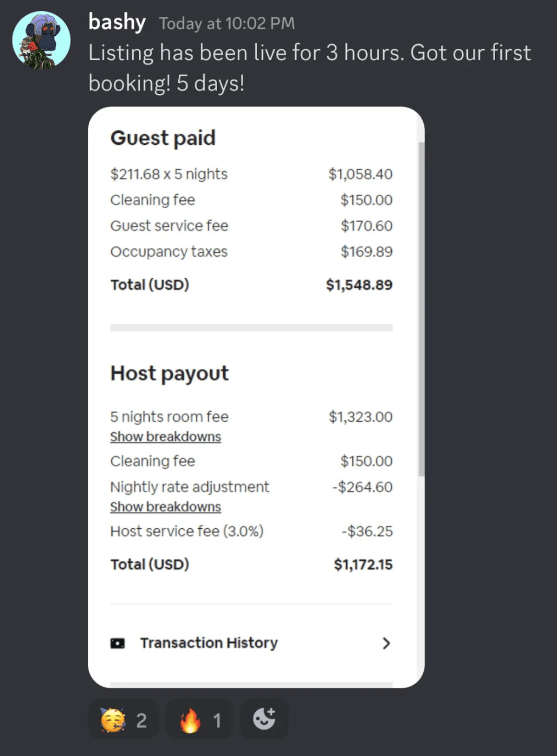The image size is (557, 756).
Task: Expand Transaction History with the right chevron
Action: point(386,643)
